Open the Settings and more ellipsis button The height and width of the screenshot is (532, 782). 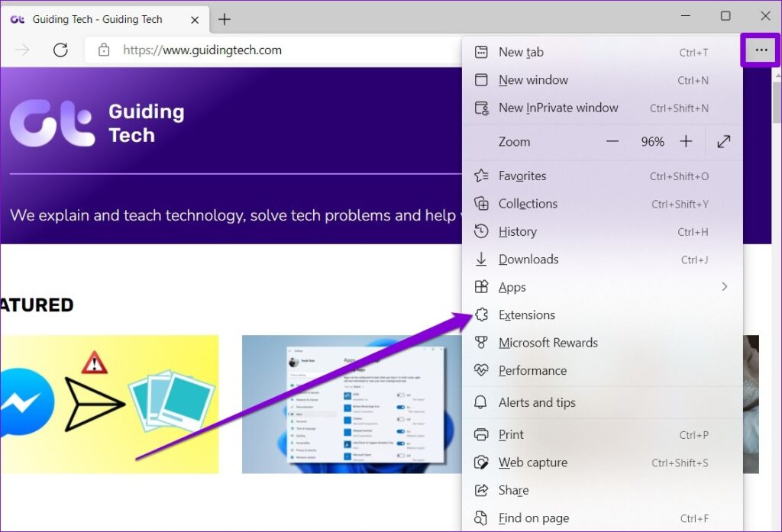pos(760,50)
